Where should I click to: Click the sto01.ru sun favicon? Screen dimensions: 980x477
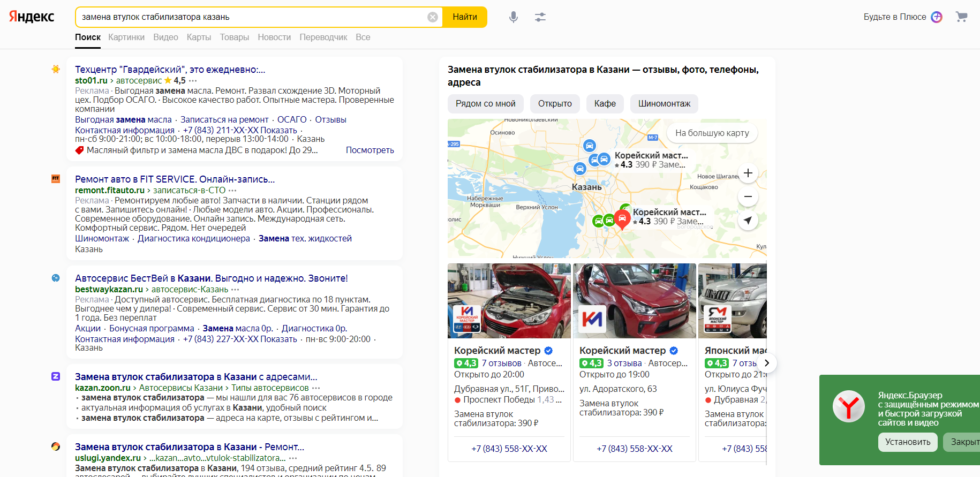pyautogui.click(x=56, y=69)
